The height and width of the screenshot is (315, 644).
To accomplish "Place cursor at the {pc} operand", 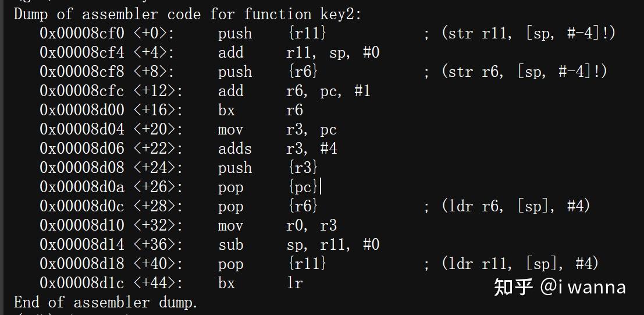I will [x=304, y=187].
